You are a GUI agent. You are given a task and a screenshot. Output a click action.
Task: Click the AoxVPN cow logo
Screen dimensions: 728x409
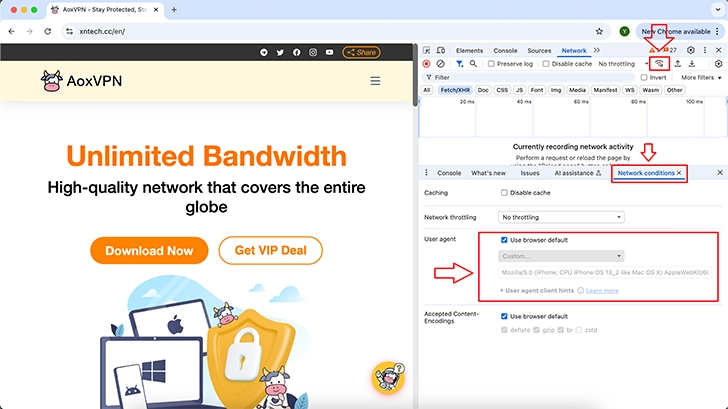(x=51, y=81)
